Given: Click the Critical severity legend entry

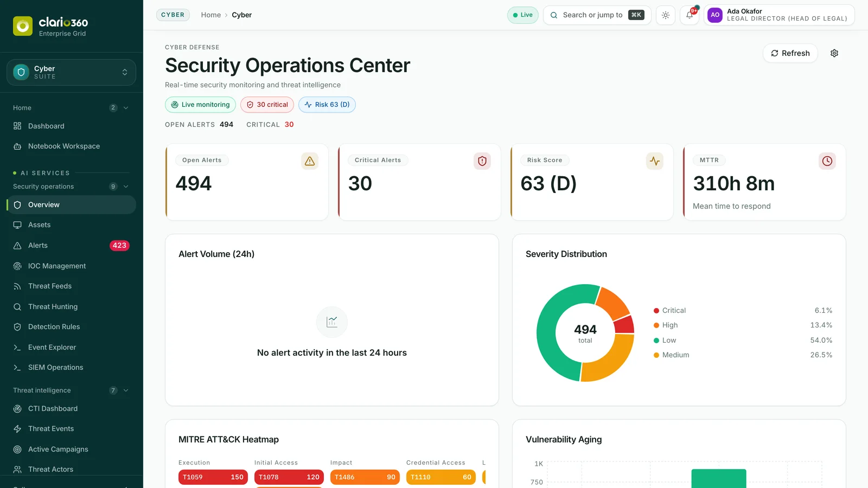Looking at the screenshot, I should (743, 311).
